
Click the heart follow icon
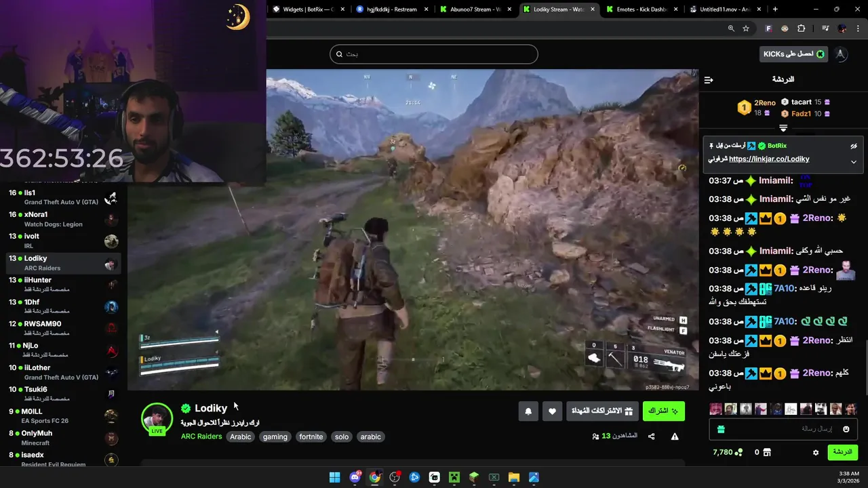(552, 411)
